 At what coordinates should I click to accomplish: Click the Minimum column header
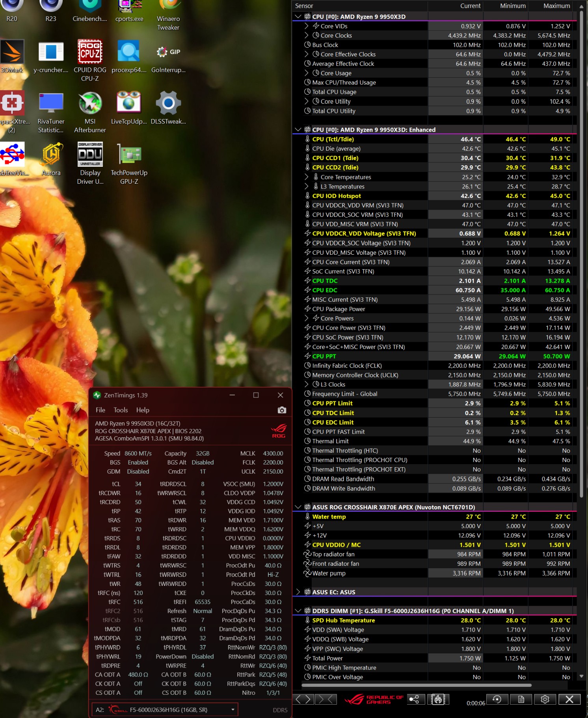tap(506, 6)
